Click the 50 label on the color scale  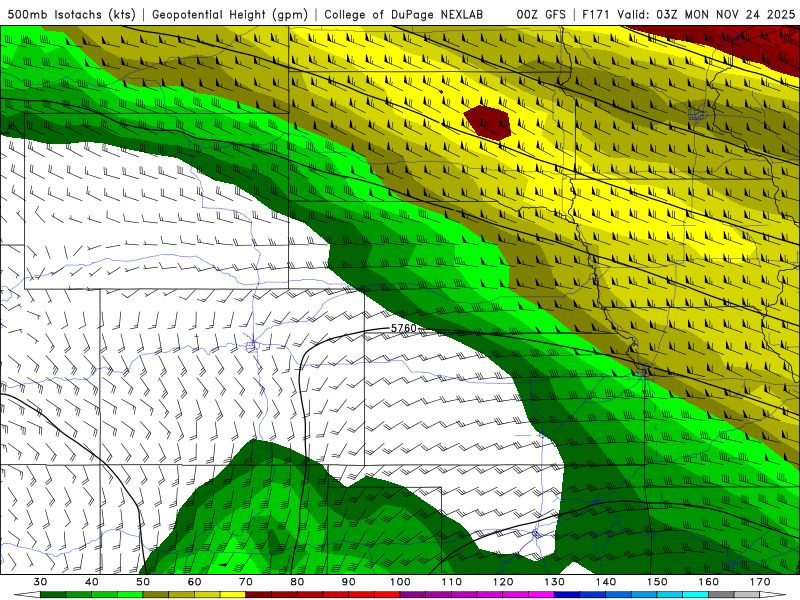point(143,582)
